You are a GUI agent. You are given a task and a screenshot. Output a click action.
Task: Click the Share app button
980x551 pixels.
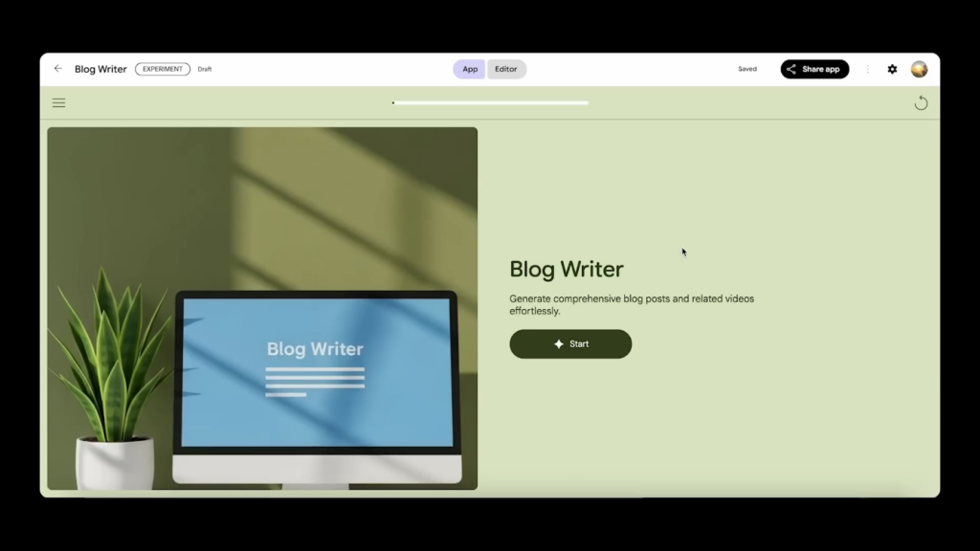[814, 69]
